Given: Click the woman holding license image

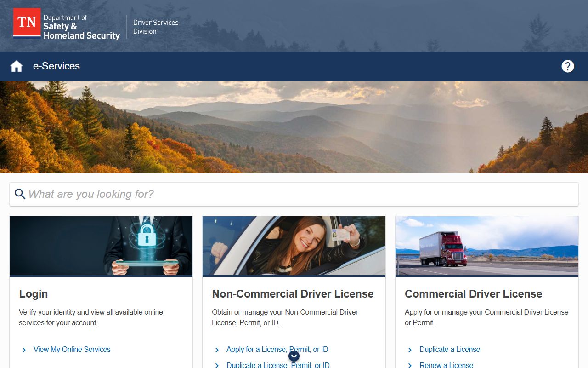Looking at the screenshot, I should 294,246.
